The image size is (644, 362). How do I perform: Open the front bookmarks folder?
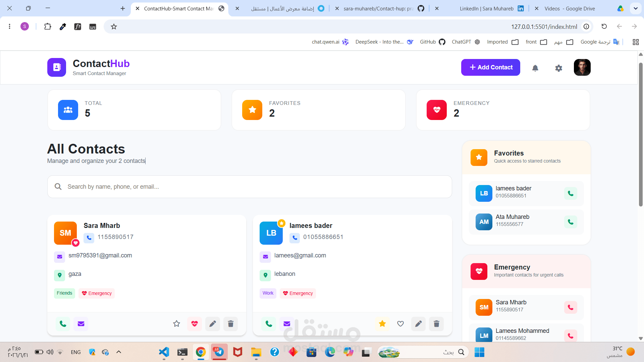536,42
